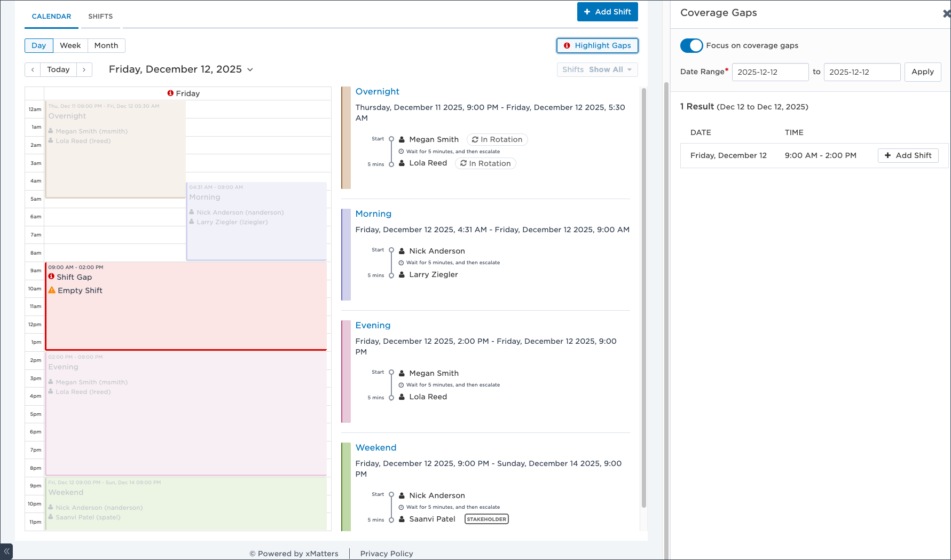This screenshot has width=951, height=560.
Task: Click the Friday header alert icon
Action: pos(170,93)
